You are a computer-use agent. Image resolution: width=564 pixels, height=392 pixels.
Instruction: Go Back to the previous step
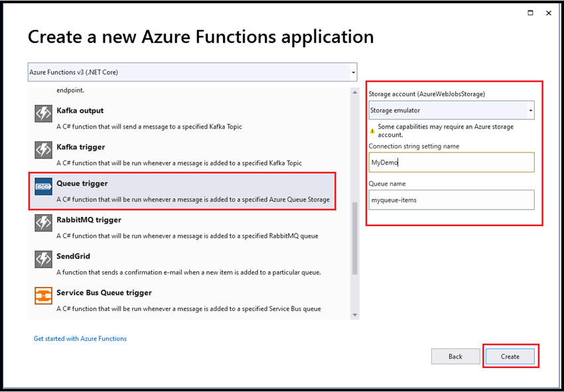(455, 356)
